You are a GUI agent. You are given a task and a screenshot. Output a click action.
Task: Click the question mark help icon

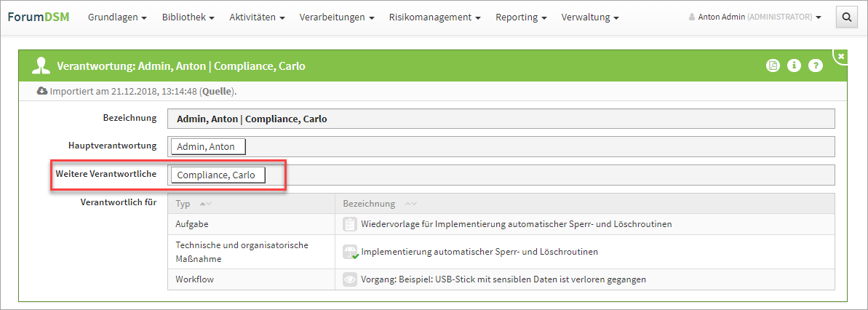click(816, 65)
